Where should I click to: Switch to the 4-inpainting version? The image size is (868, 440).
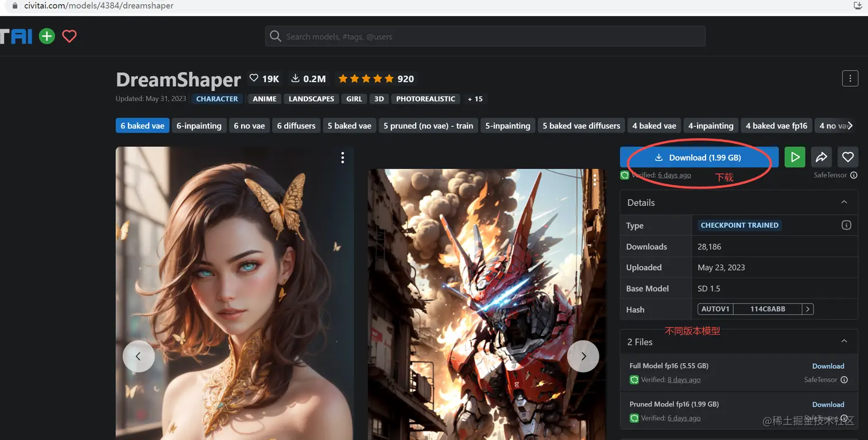coord(711,126)
